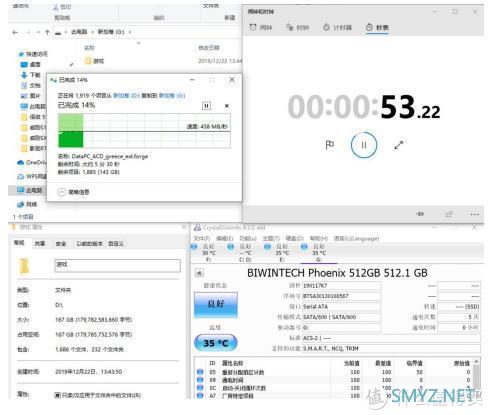488x415 pixels.
Task: Go back in File Explorer
Action: click(x=15, y=32)
